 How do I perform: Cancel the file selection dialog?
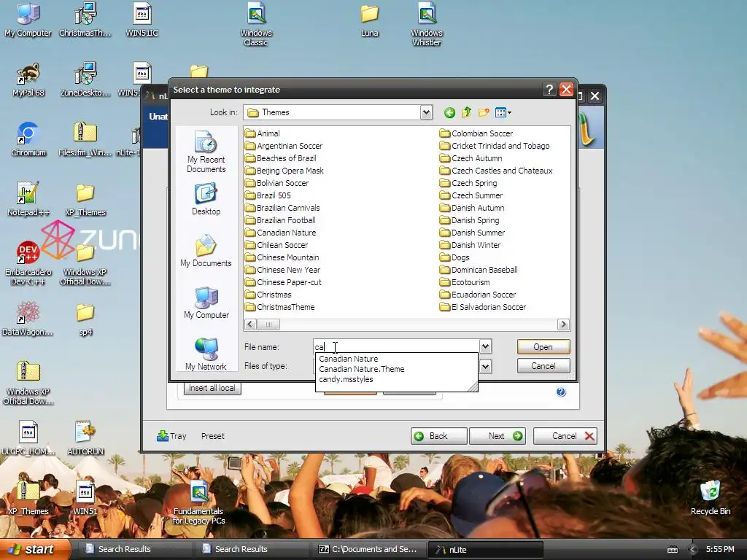[543, 366]
